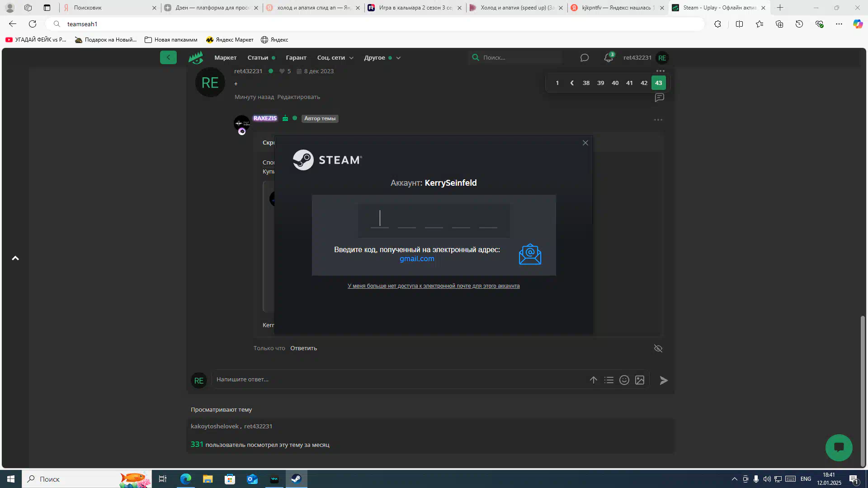Screen dimensions: 868x488
Task: Go to page 38
Action: [586, 83]
